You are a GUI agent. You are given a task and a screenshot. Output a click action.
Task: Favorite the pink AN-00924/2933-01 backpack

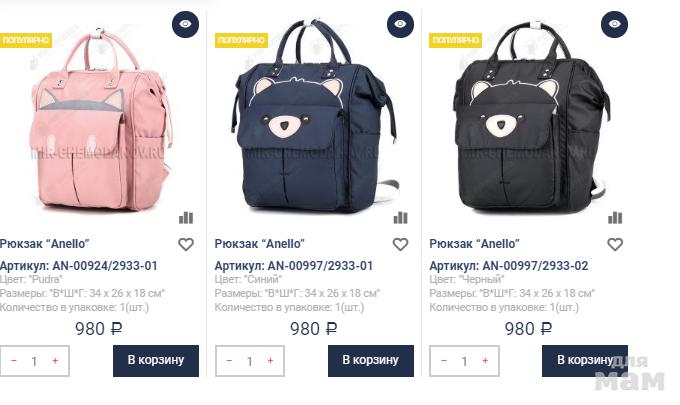click(185, 244)
